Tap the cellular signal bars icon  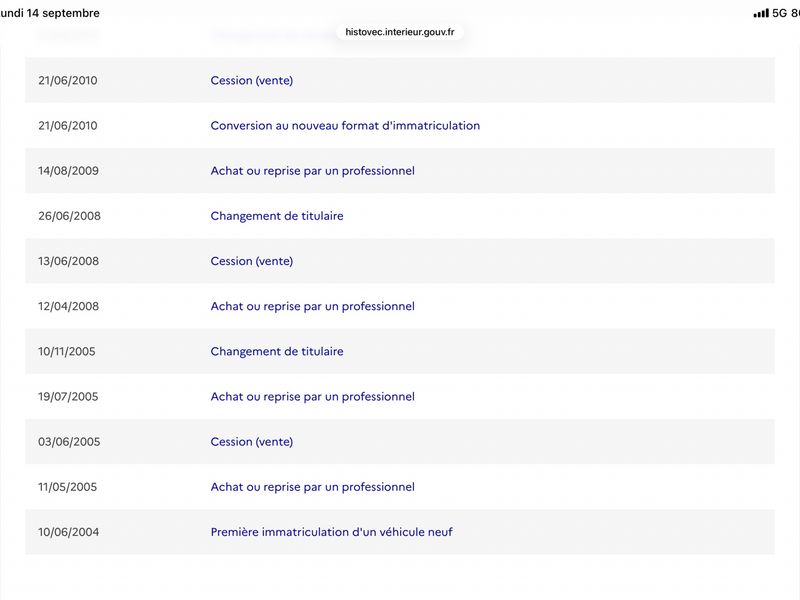pos(761,13)
